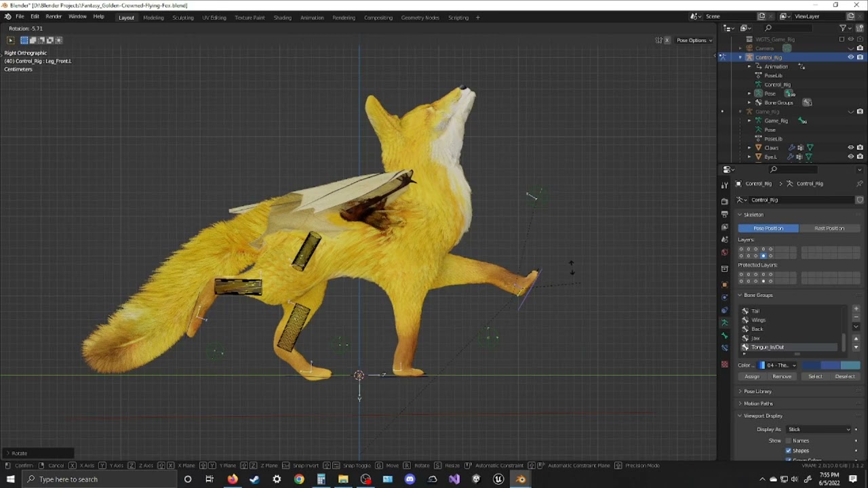The image size is (868, 488).
Task: Click the Assign bone group button
Action: click(x=752, y=377)
